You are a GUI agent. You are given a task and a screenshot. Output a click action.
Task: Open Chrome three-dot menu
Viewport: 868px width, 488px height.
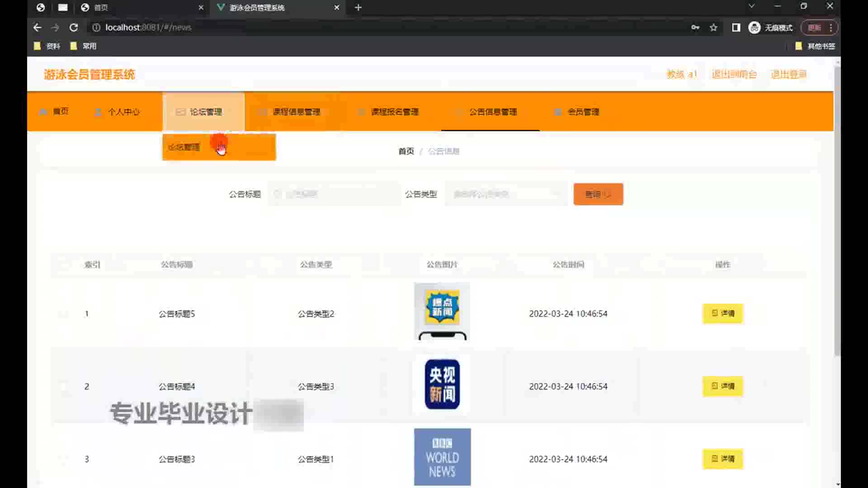pyautogui.click(x=831, y=28)
